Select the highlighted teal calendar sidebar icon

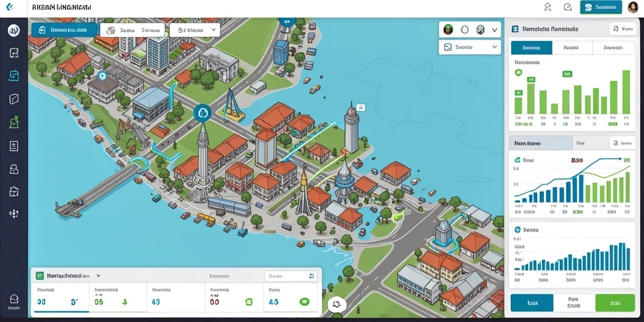click(14, 75)
